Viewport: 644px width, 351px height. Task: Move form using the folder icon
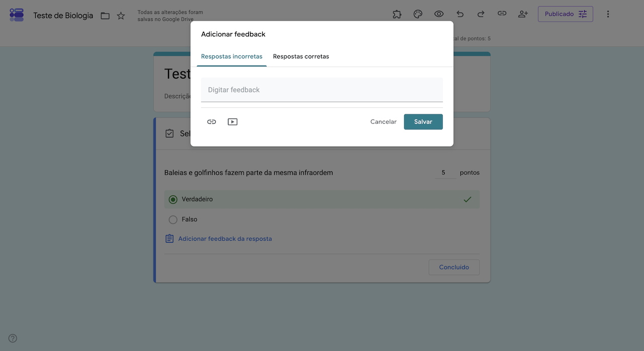click(x=105, y=16)
